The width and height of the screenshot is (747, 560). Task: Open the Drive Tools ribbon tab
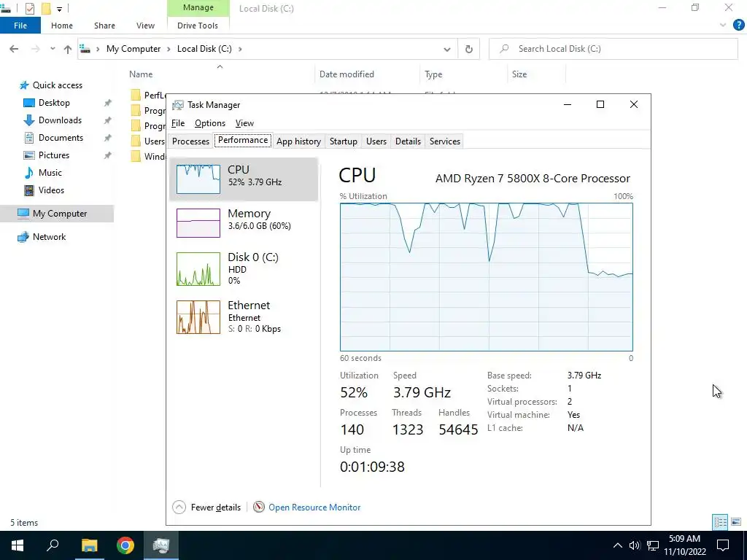[x=198, y=26]
